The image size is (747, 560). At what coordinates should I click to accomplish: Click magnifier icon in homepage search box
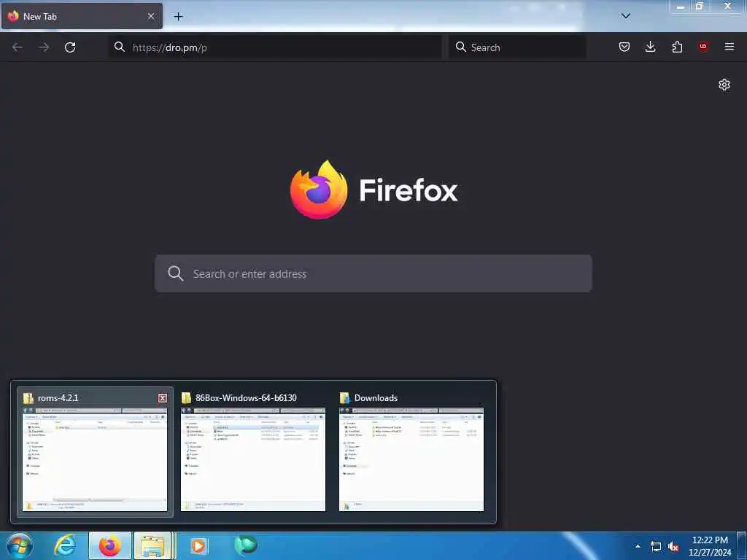point(175,273)
